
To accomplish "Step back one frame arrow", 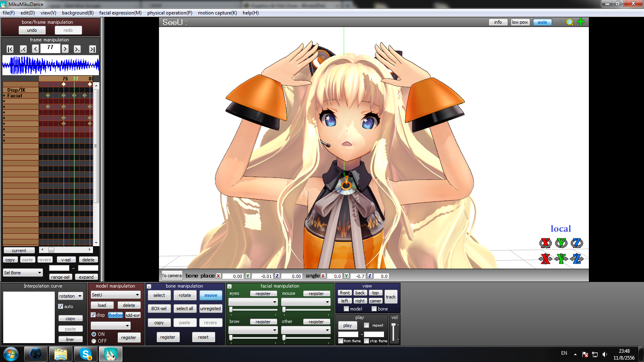I will click(x=35, y=49).
